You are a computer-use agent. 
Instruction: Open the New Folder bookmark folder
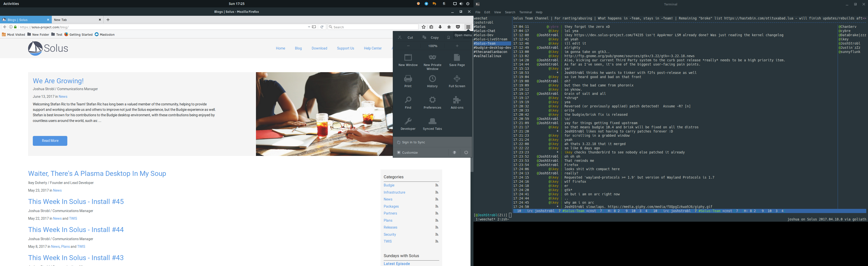coord(38,34)
